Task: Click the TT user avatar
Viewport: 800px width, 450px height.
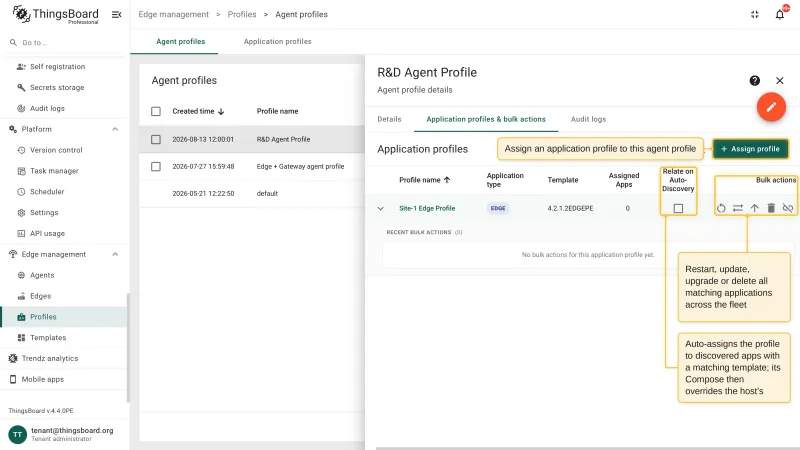Action: tap(17, 434)
